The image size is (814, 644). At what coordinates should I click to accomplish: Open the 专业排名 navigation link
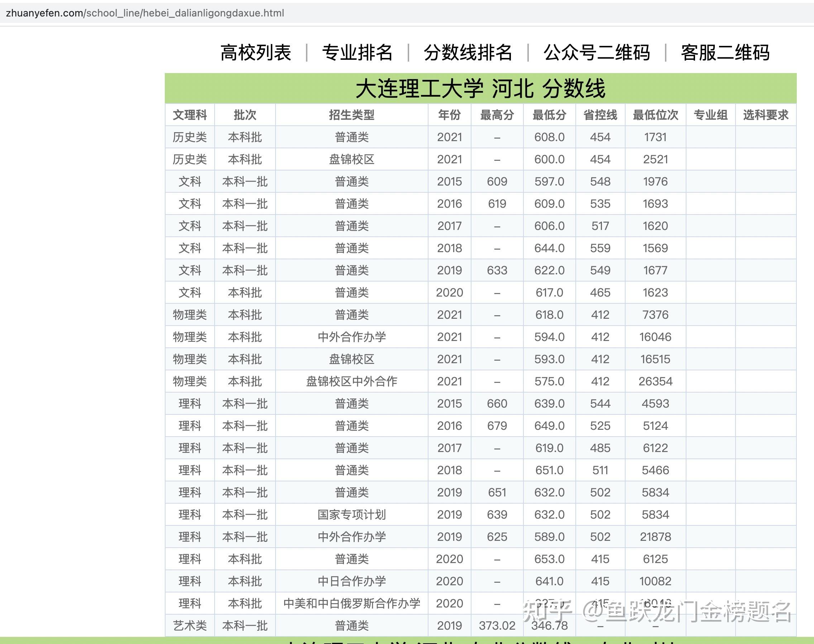(x=357, y=52)
